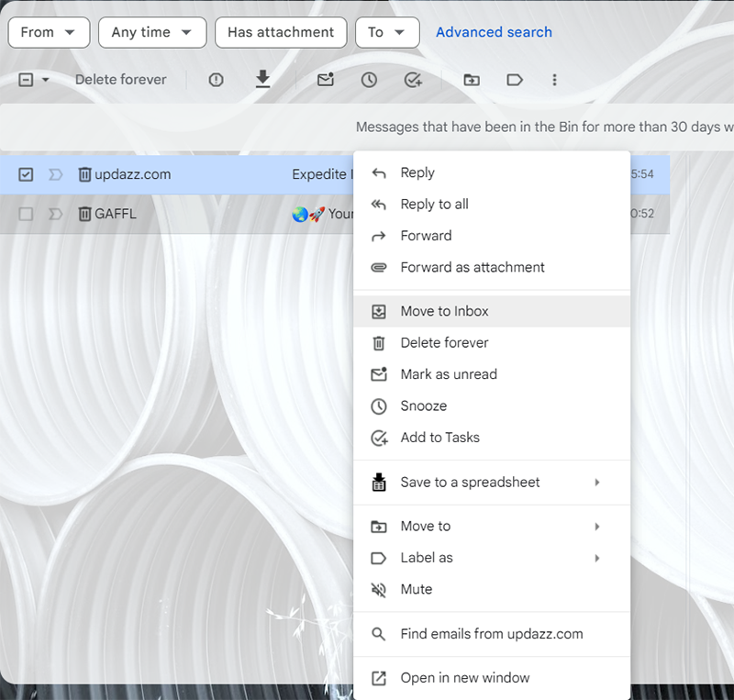Click the Expedite subject text of updazz.com email
Viewport: 734px width, 700px height.
point(322,174)
